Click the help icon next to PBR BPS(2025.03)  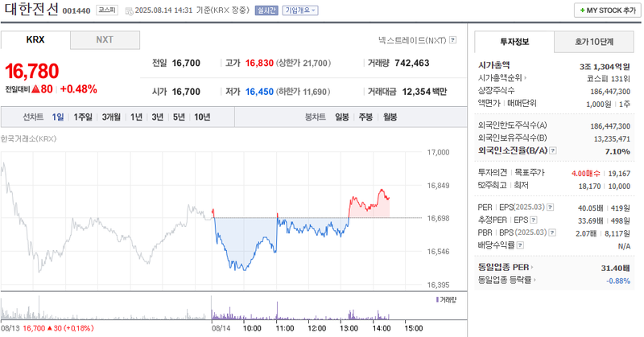pyautogui.click(x=552, y=232)
